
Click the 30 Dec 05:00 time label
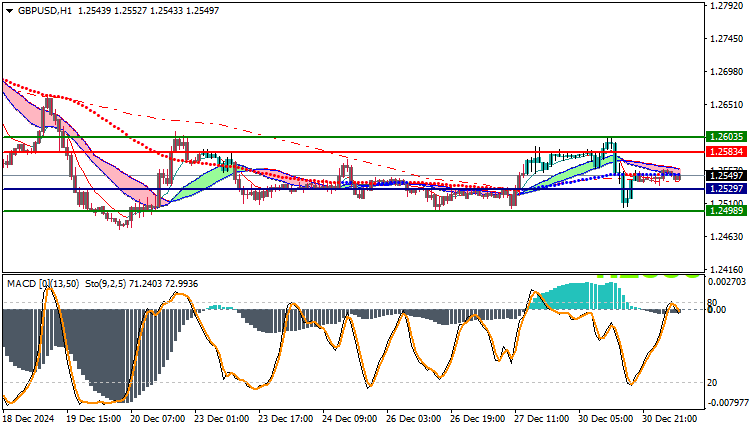pyautogui.click(x=606, y=419)
